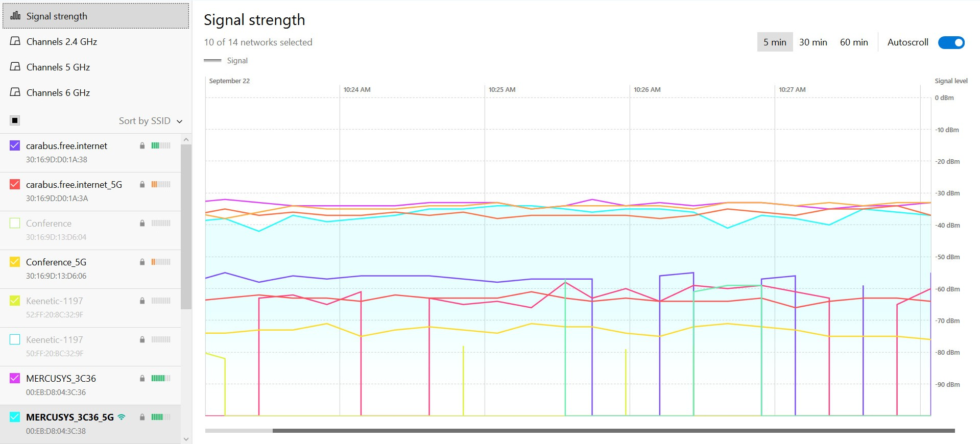Click signal bars icon for MERCUSYS_3C36
Viewport: 980px width, 444px height.
tap(160, 378)
